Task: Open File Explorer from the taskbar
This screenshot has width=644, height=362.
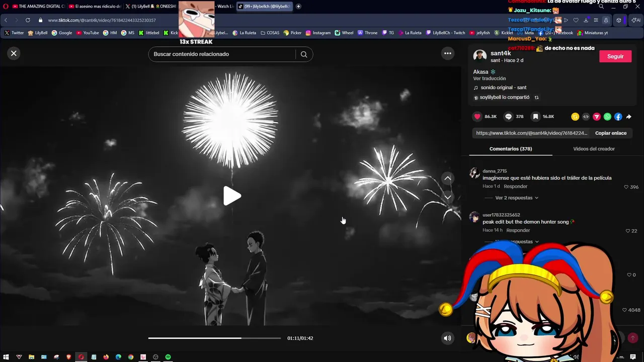Action: click(31, 357)
